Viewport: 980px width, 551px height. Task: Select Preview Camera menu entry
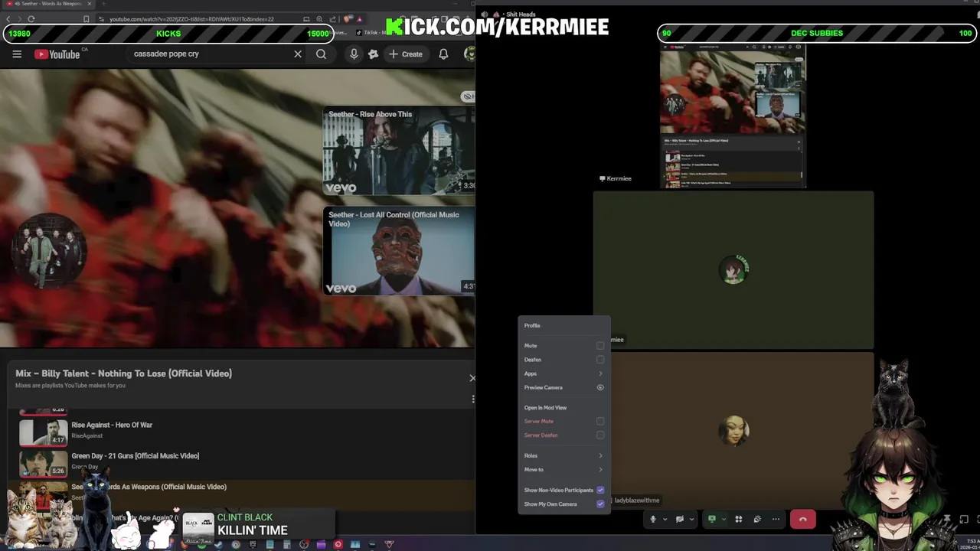point(564,387)
